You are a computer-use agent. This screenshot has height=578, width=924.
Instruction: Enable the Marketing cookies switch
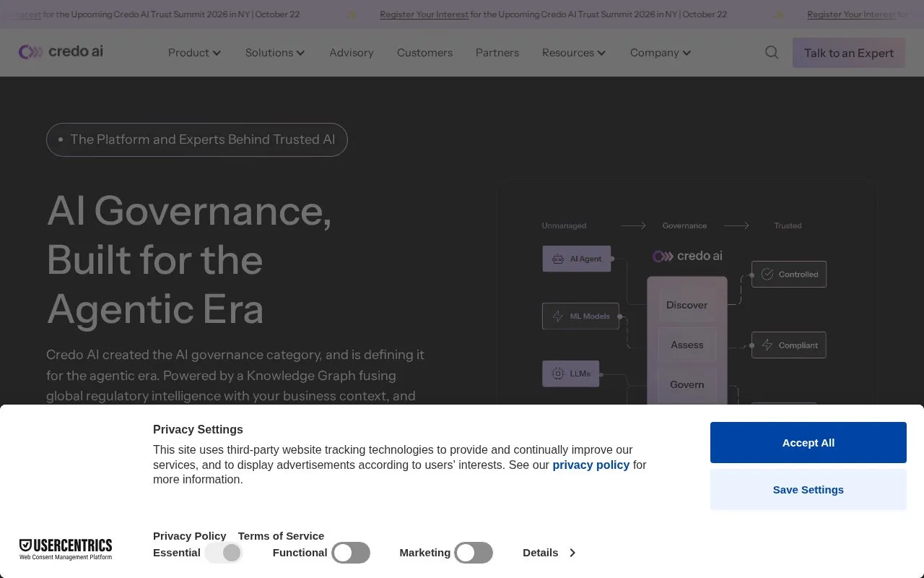pos(474,553)
